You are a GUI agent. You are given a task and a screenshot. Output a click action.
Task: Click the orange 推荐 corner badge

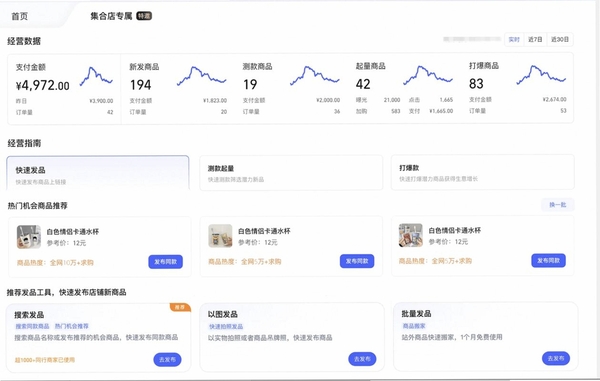(180, 307)
